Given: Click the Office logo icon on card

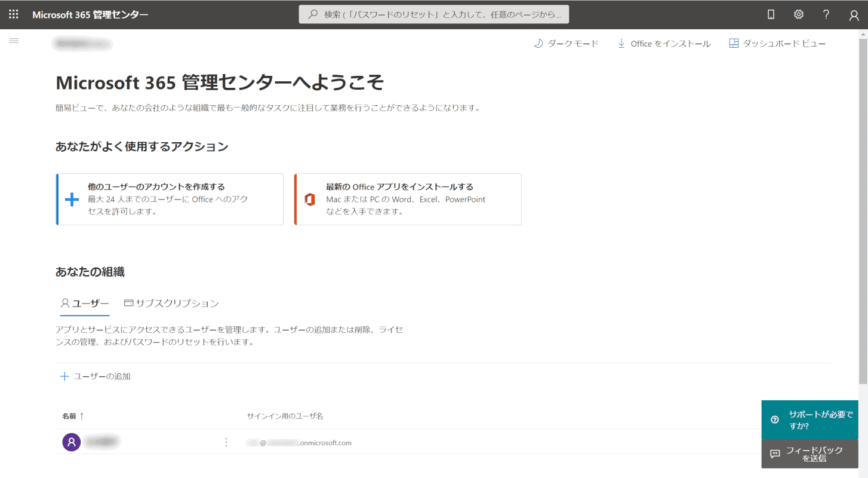Looking at the screenshot, I should pos(310,200).
